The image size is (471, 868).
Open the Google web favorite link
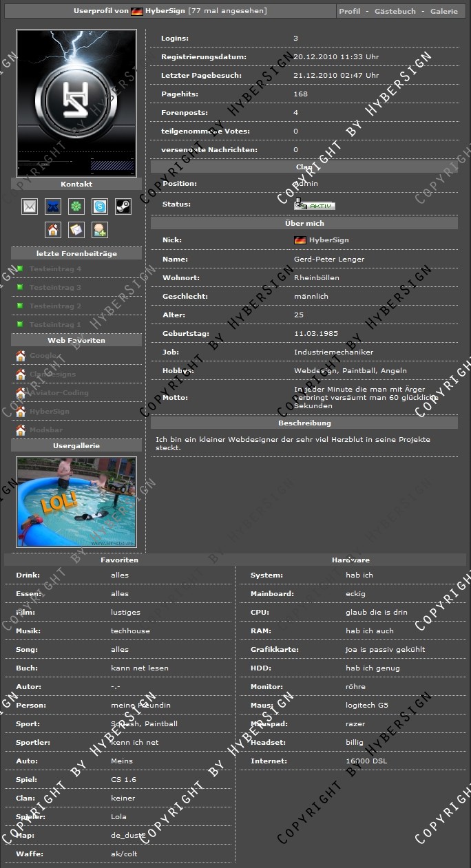42,356
